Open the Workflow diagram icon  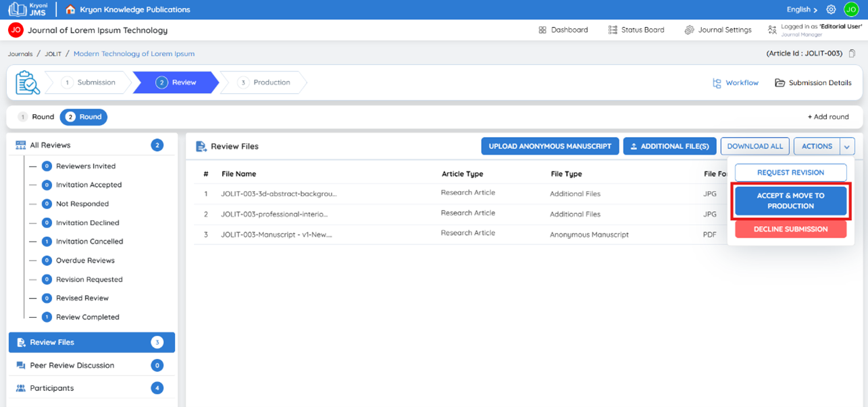pos(717,83)
